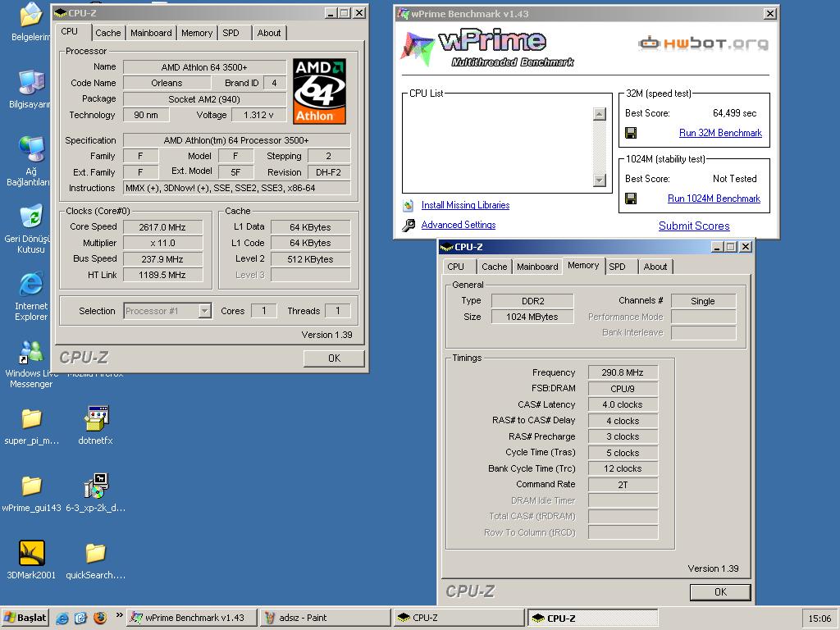840x630 pixels.
Task: Click the Channels # Single value
Action: [703, 301]
